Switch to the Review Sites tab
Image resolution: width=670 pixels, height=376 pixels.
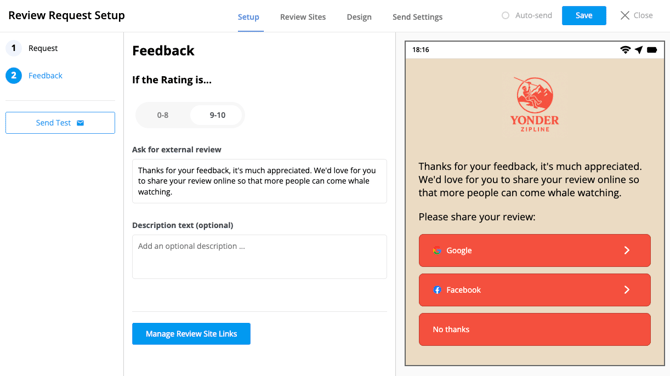[x=303, y=17]
